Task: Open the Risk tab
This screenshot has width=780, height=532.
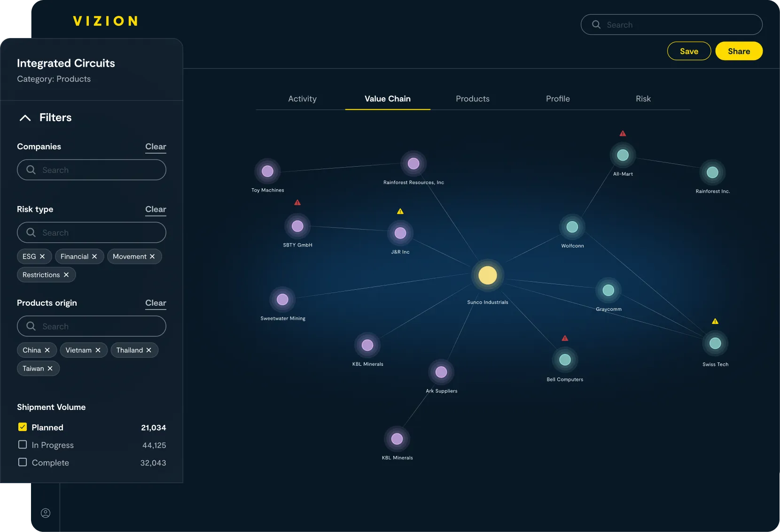Action: pyautogui.click(x=643, y=99)
